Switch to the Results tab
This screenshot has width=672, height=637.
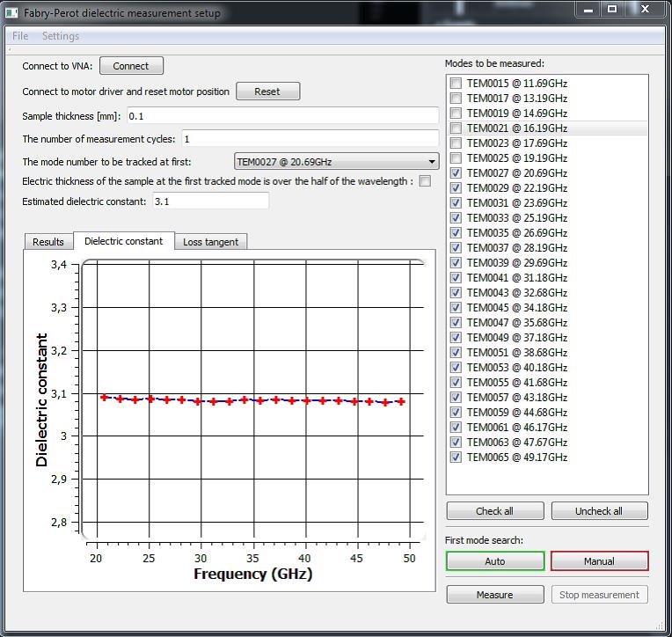click(48, 242)
